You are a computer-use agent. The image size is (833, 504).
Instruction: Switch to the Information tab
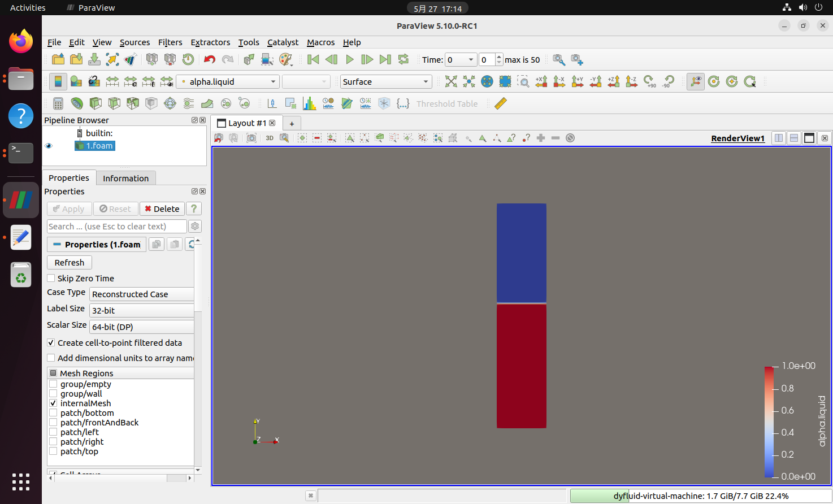tap(125, 178)
